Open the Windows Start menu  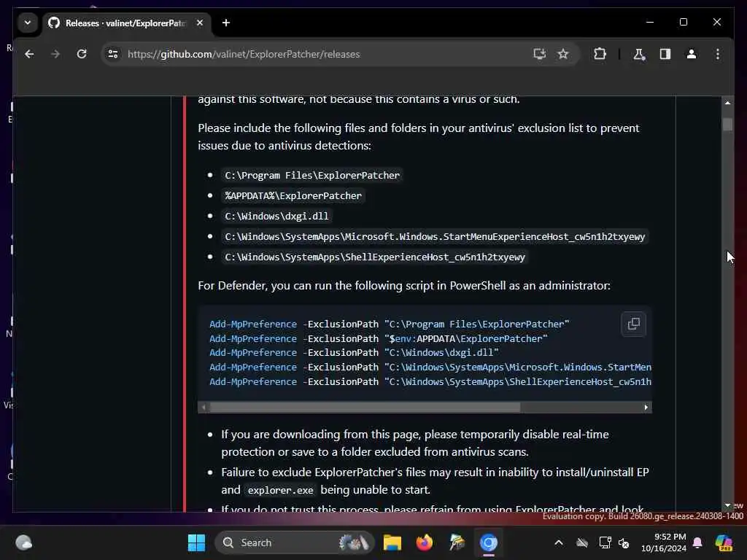[196, 542]
